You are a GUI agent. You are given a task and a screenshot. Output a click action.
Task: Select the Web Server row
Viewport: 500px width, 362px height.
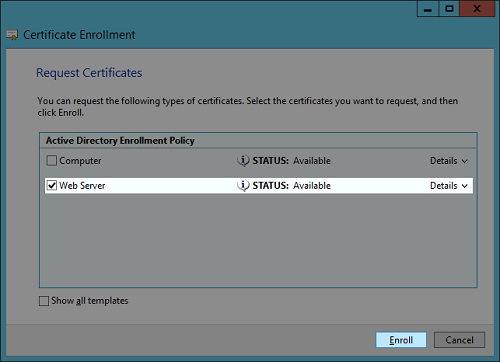(259, 186)
